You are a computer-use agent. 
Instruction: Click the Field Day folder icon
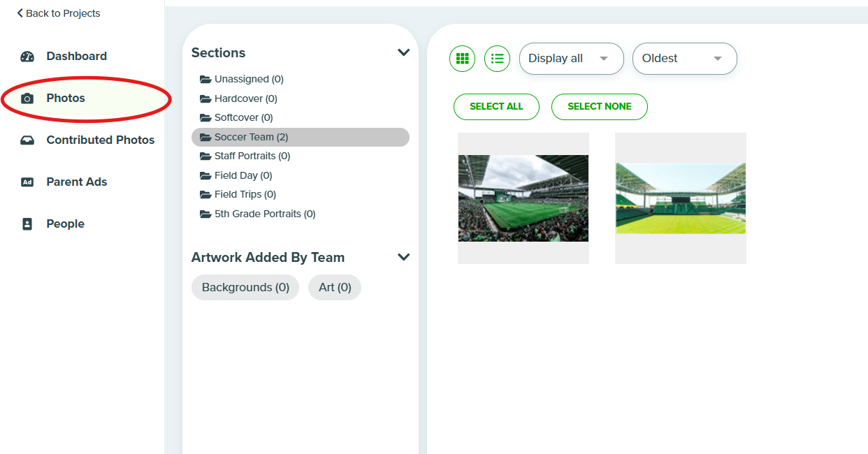[x=205, y=176]
